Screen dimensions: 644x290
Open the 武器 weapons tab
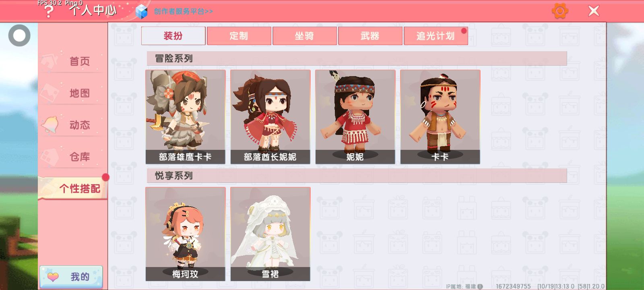370,36
